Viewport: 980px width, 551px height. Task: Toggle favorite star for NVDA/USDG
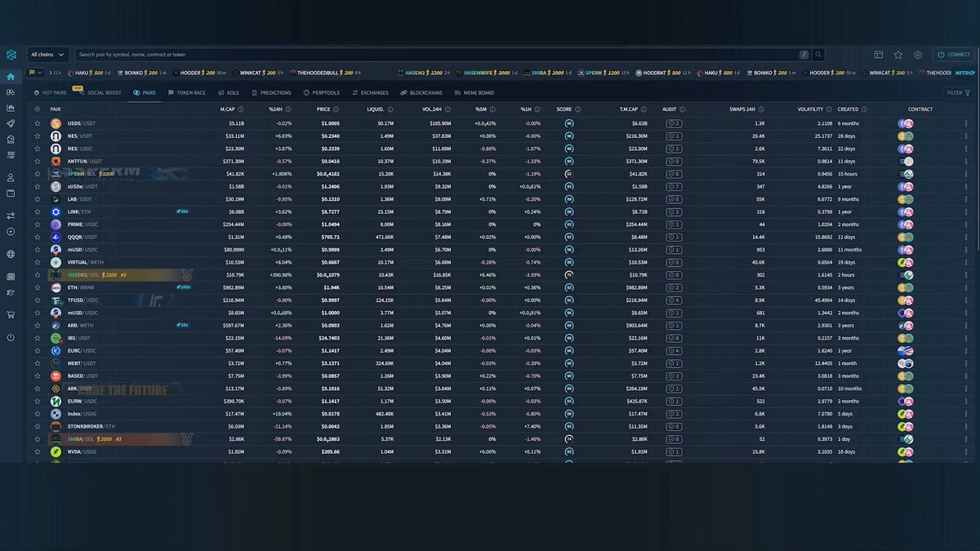[37, 451]
